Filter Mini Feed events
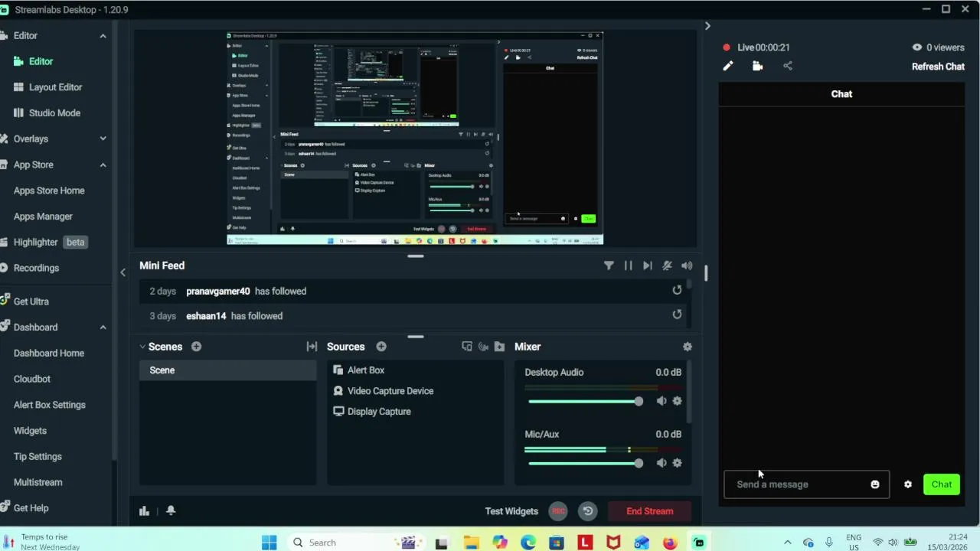This screenshot has width=980, height=551. point(609,266)
